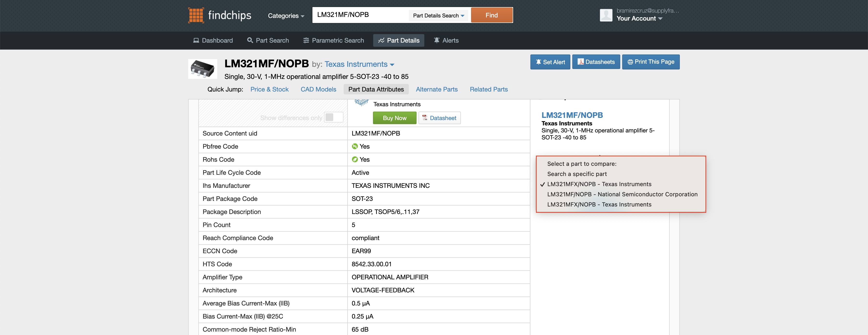The image size is (868, 335).
Task: Click the 'Reach Compliance Code' row label
Action: tap(238, 238)
